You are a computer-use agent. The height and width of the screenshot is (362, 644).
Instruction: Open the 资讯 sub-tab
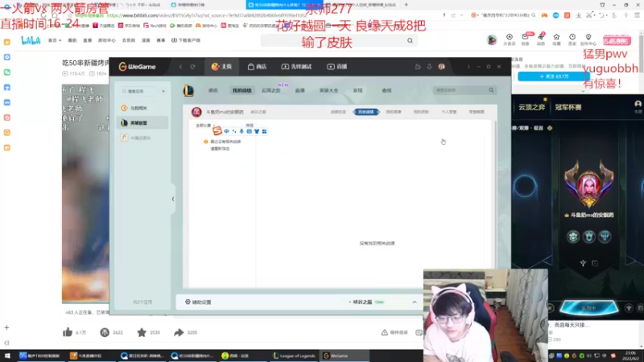point(213,90)
